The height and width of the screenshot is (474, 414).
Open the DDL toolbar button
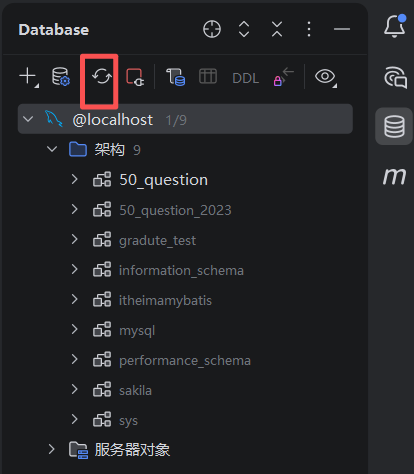click(x=246, y=78)
